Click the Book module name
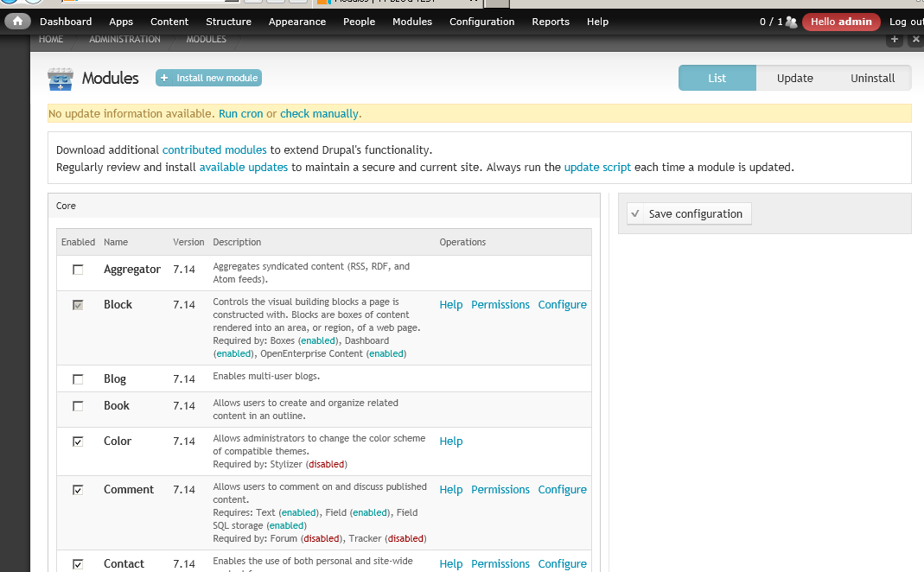Image resolution: width=924 pixels, height=572 pixels. (x=117, y=406)
